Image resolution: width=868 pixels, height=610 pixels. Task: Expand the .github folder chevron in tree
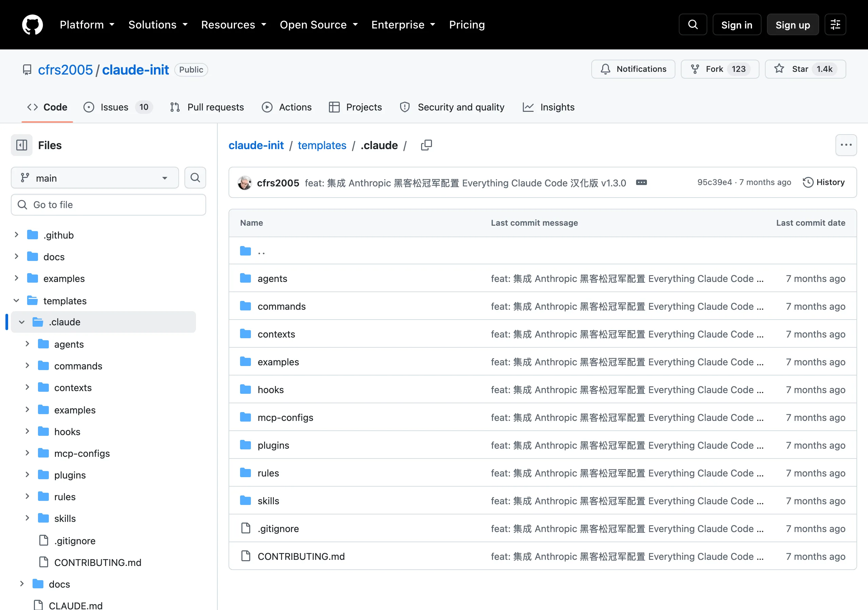click(x=16, y=235)
